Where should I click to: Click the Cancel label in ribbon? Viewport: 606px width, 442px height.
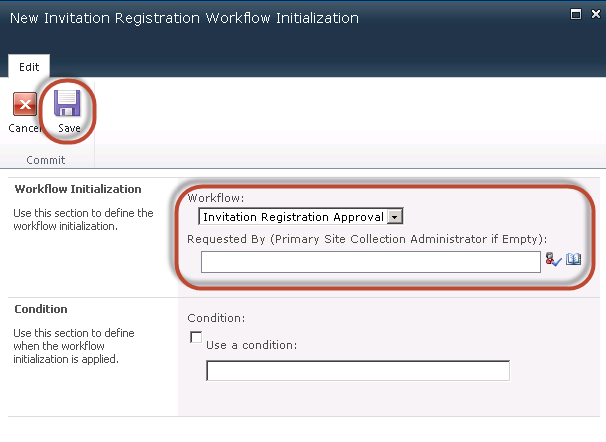click(x=24, y=128)
